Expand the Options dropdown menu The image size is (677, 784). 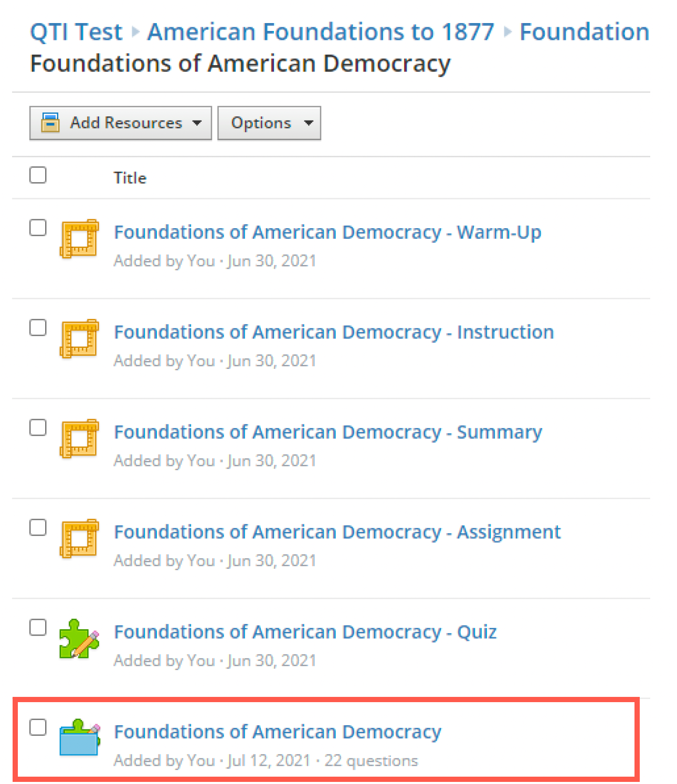coord(269,123)
